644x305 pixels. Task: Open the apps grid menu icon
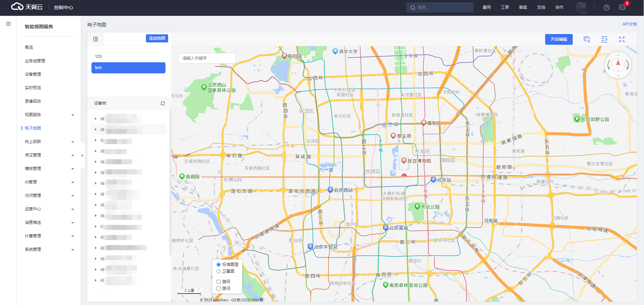coord(8,24)
